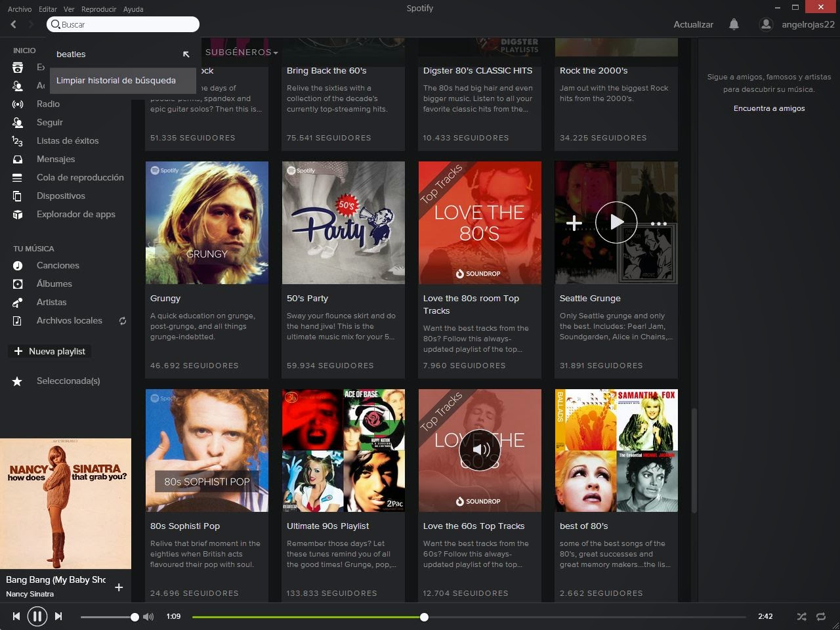Pause the current song
840x630 pixels.
(x=37, y=616)
